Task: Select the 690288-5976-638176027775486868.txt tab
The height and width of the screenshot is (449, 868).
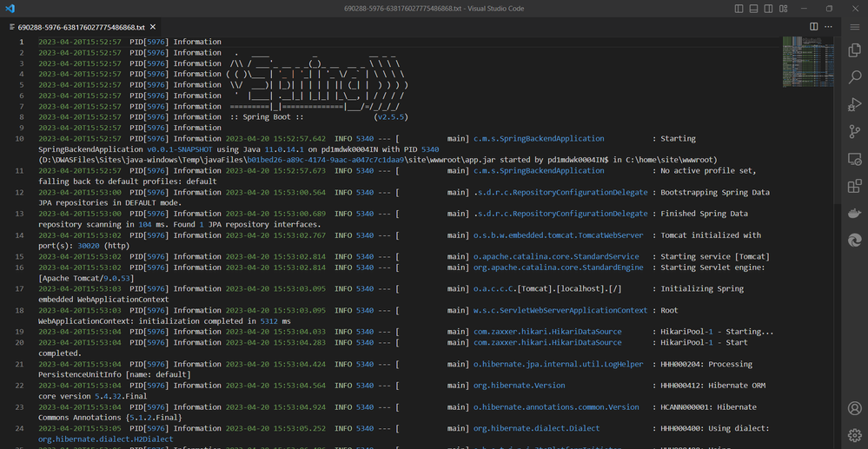Action: point(82,27)
